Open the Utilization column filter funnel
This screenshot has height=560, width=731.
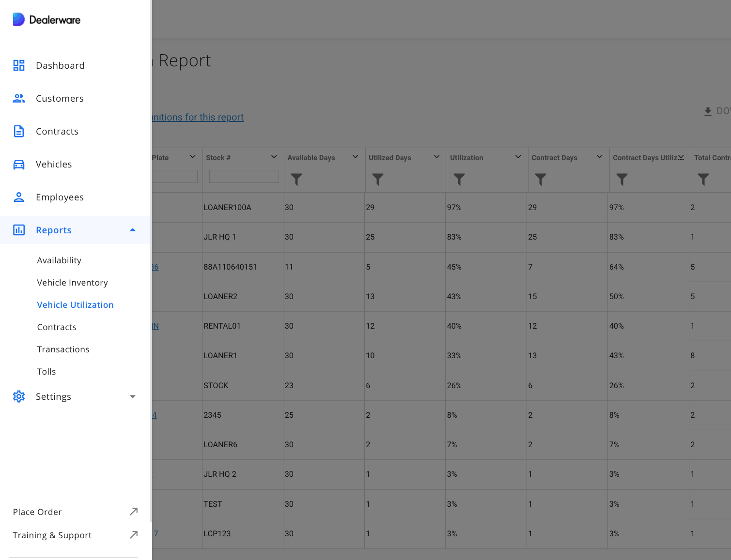coord(459,180)
